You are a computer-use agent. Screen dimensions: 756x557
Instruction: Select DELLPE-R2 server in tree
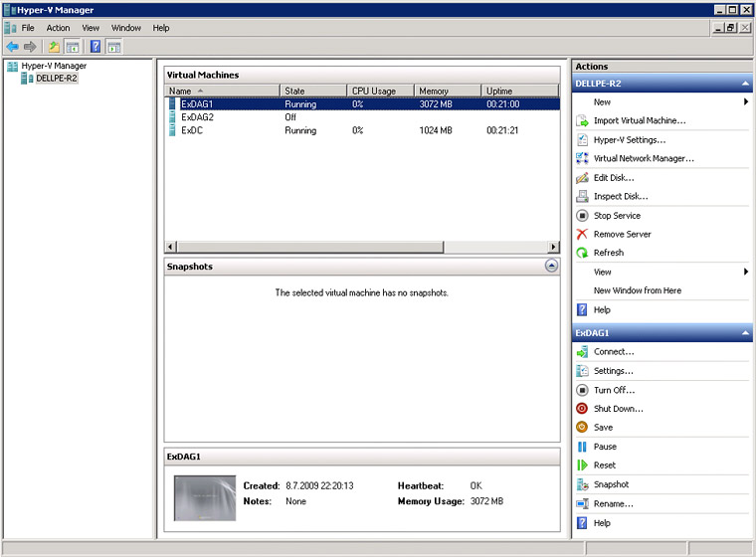(x=57, y=79)
